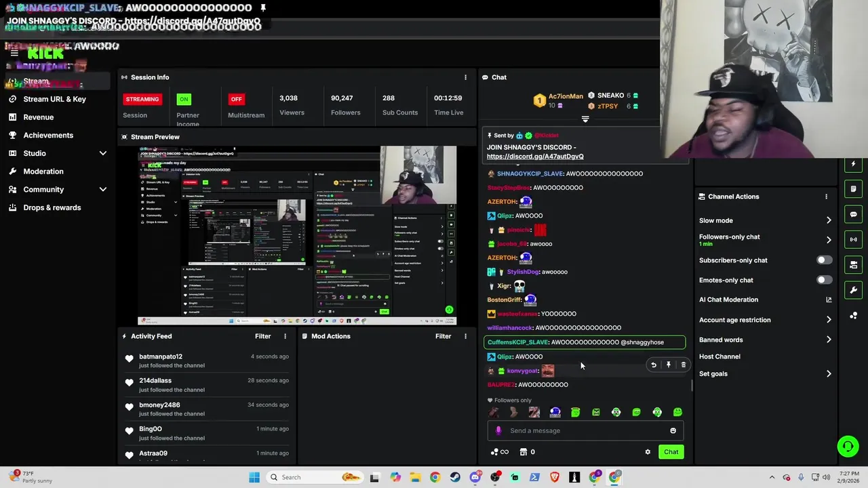Click the green Chat send button
The image size is (868, 488).
click(671, 452)
